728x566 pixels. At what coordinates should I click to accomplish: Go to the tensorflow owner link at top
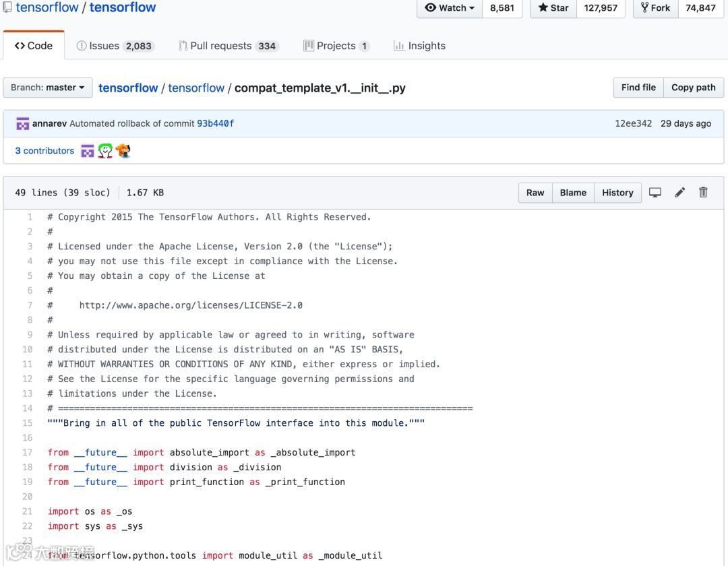(47, 7)
